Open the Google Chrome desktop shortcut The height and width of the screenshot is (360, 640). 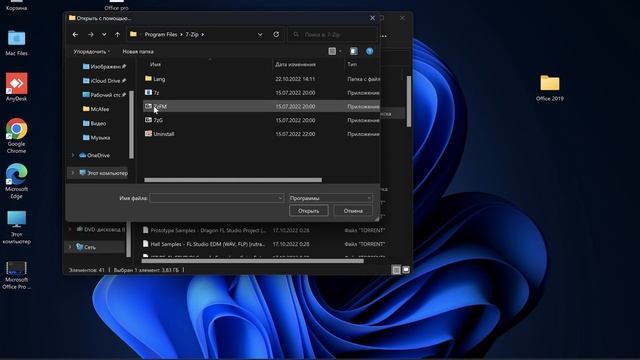tap(16, 136)
